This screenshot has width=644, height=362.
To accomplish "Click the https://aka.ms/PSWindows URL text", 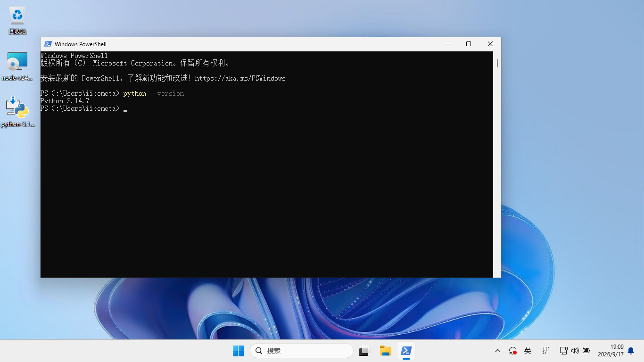I will click(x=240, y=78).
